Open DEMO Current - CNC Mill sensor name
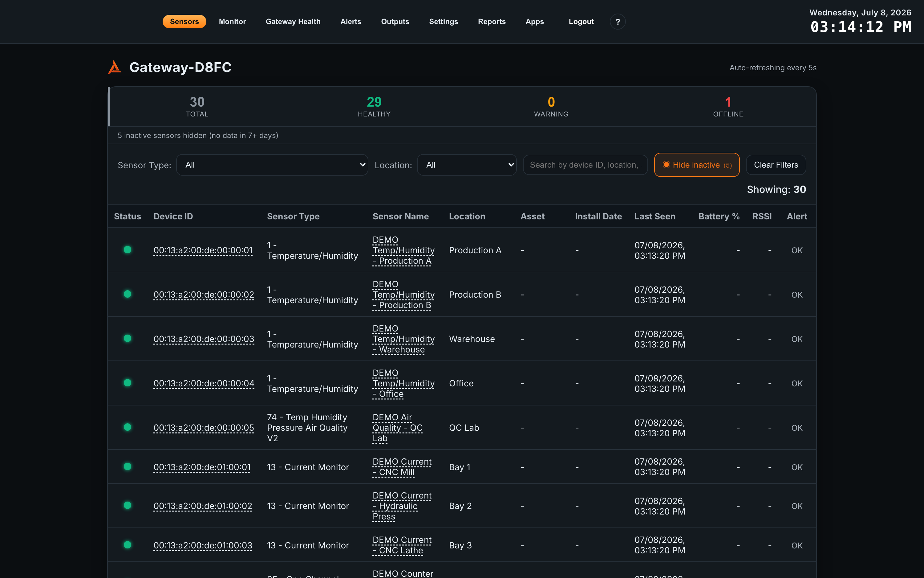The height and width of the screenshot is (578, 924). 402,467
